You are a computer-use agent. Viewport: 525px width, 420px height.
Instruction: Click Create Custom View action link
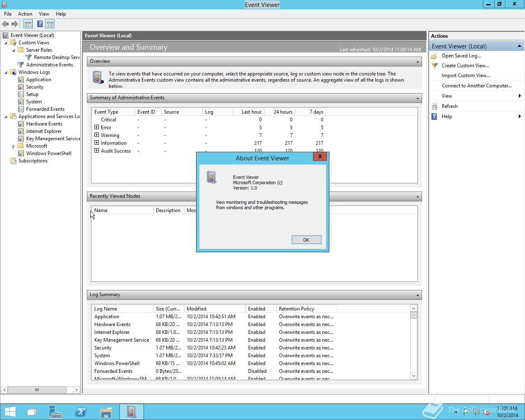click(x=465, y=66)
